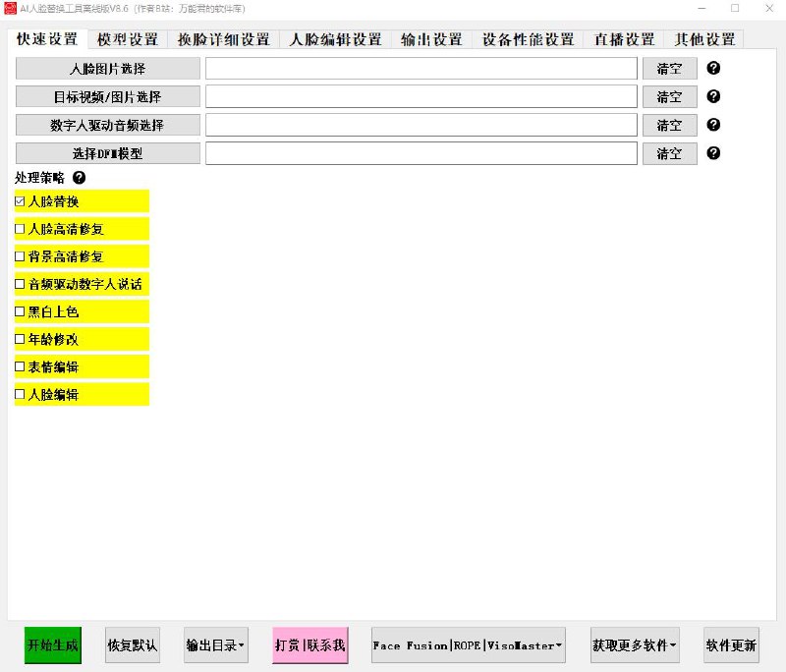
Task: Open help icon next to 处理策略 label
Action: (79, 180)
